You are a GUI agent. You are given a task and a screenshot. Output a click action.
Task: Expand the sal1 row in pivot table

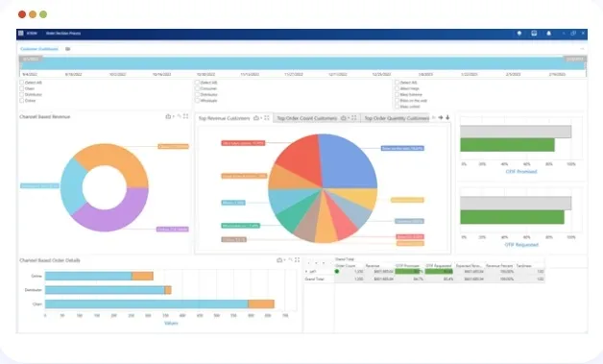click(306, 271)
